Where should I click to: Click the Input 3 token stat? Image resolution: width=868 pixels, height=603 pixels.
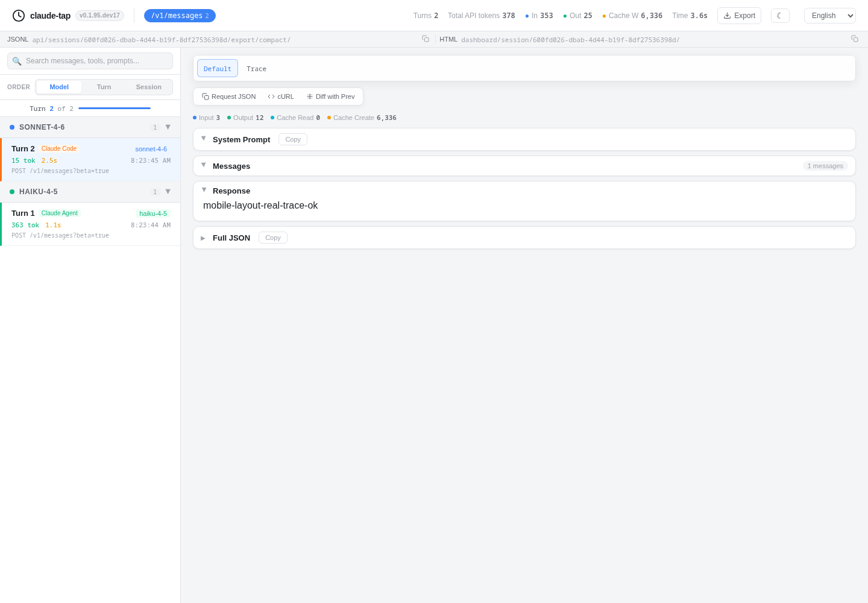tap(206, 118)
